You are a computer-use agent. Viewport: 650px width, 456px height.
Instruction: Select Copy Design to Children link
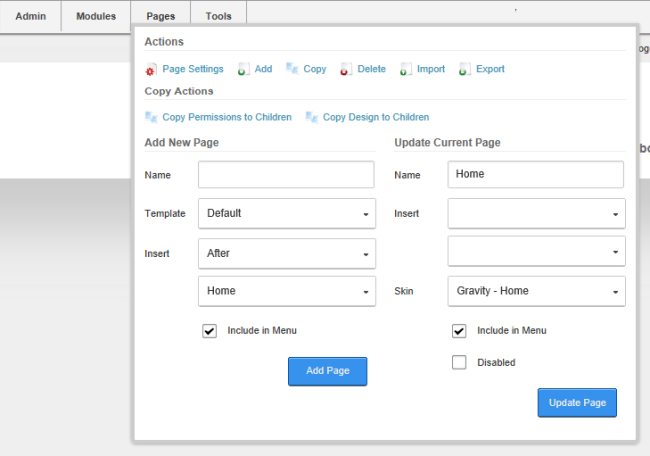[x=376, y=117]
